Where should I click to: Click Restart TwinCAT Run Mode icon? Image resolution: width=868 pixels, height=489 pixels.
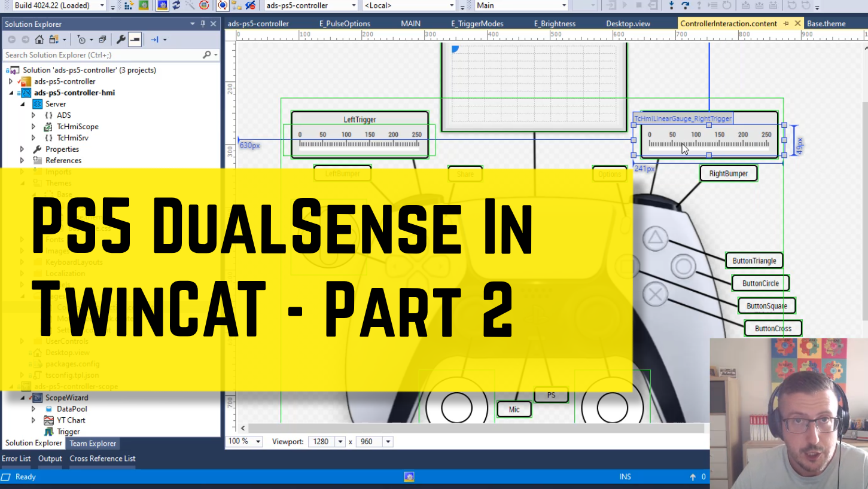tap(144, 5)
